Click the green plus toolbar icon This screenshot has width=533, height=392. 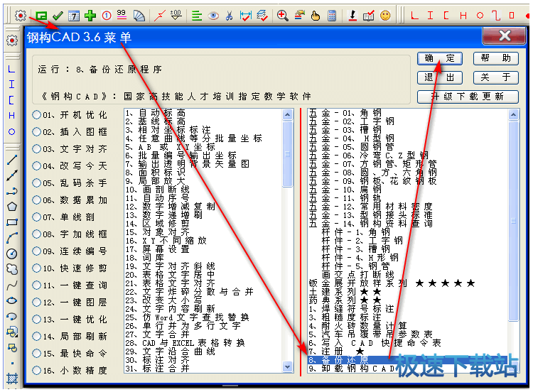(90, 16)
